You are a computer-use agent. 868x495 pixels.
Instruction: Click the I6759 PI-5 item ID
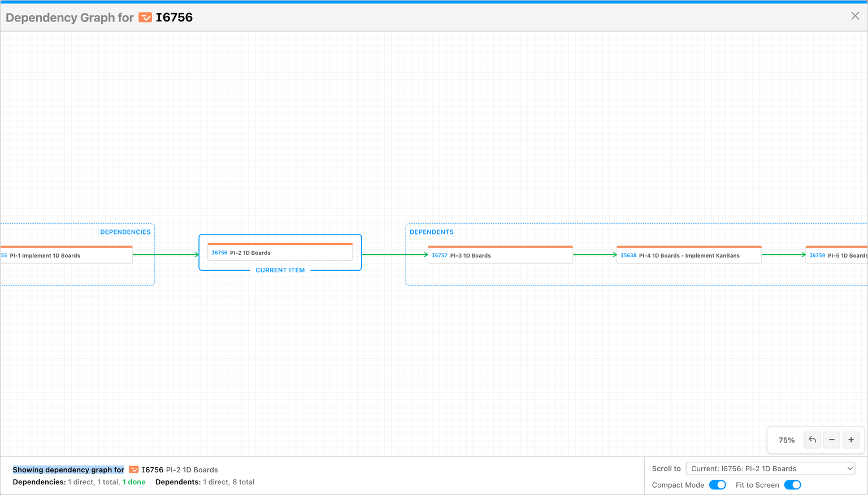[817, 255]
